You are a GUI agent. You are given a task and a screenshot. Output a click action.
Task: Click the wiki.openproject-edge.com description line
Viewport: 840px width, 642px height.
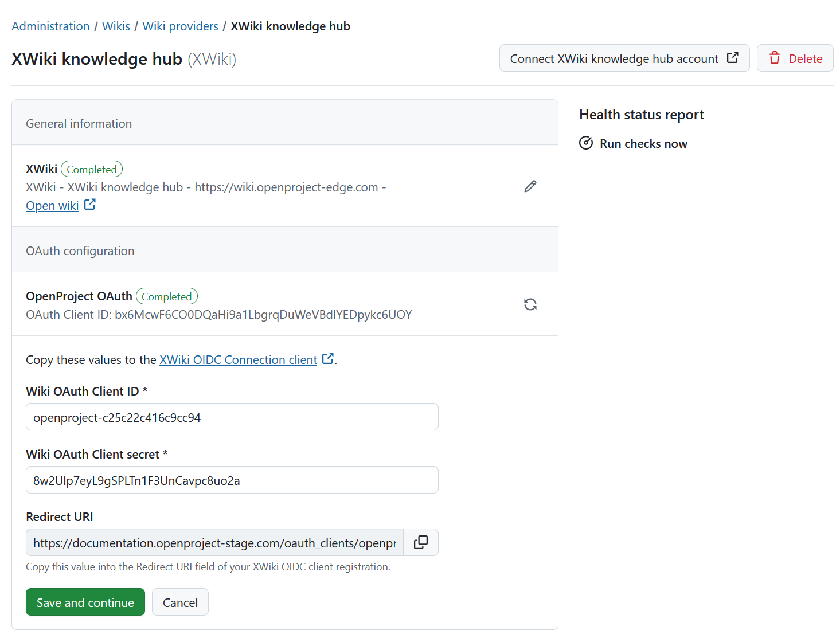tap(206, 187)
